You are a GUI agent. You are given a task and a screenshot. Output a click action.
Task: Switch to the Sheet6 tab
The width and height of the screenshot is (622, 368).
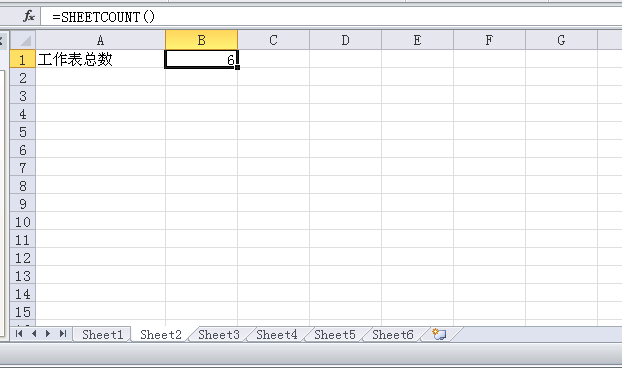click(393, 335)
